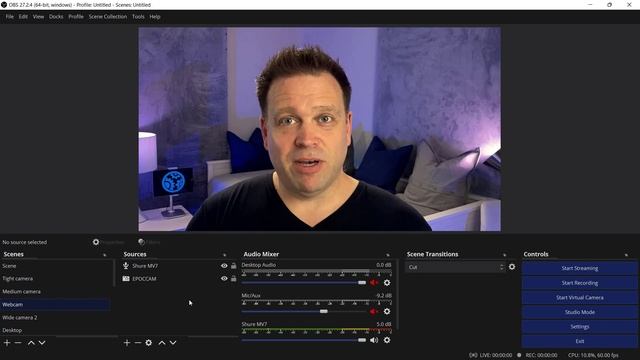The width and height of the screenshot is (640, 360).
Task: Open Mic/Aux settings gear
Action: point(387,311)
